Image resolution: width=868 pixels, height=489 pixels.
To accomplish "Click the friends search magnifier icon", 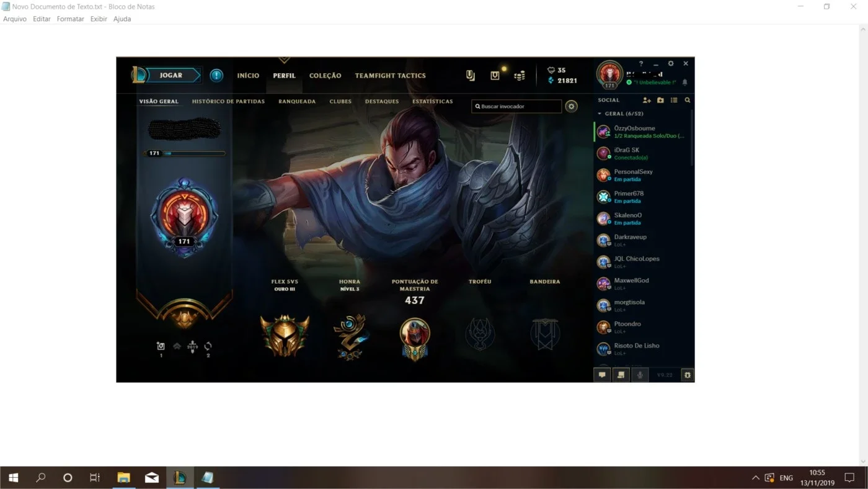I will pos(687,100).
